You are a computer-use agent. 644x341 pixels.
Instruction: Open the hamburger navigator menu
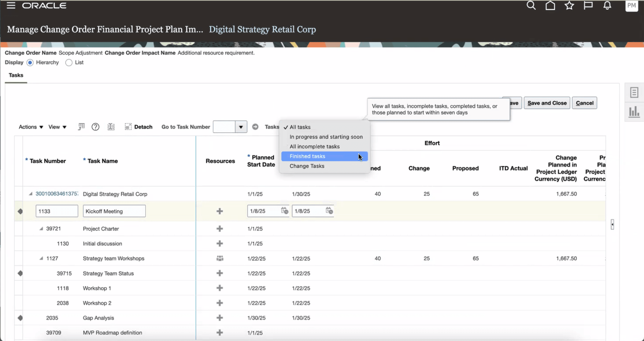pos(11,6)
